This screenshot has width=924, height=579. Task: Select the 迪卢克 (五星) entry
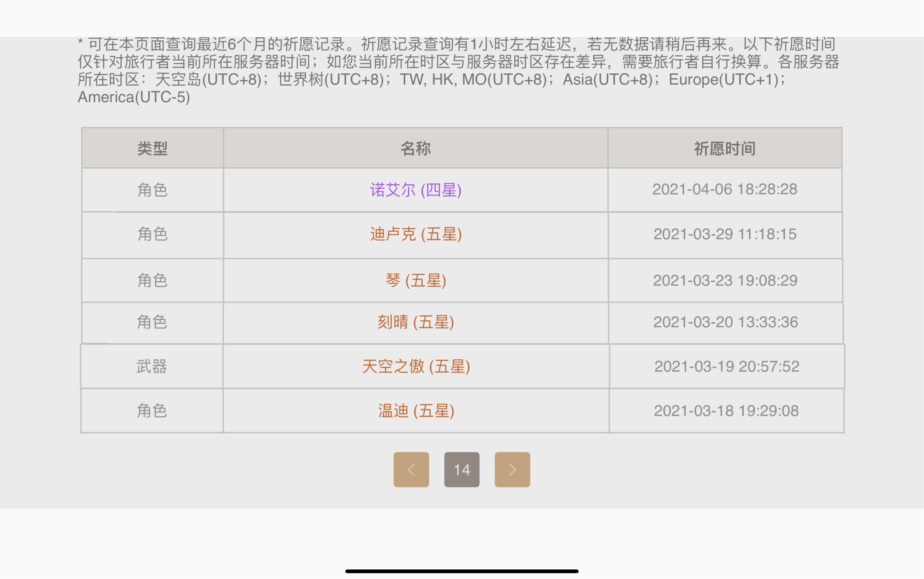416,234
